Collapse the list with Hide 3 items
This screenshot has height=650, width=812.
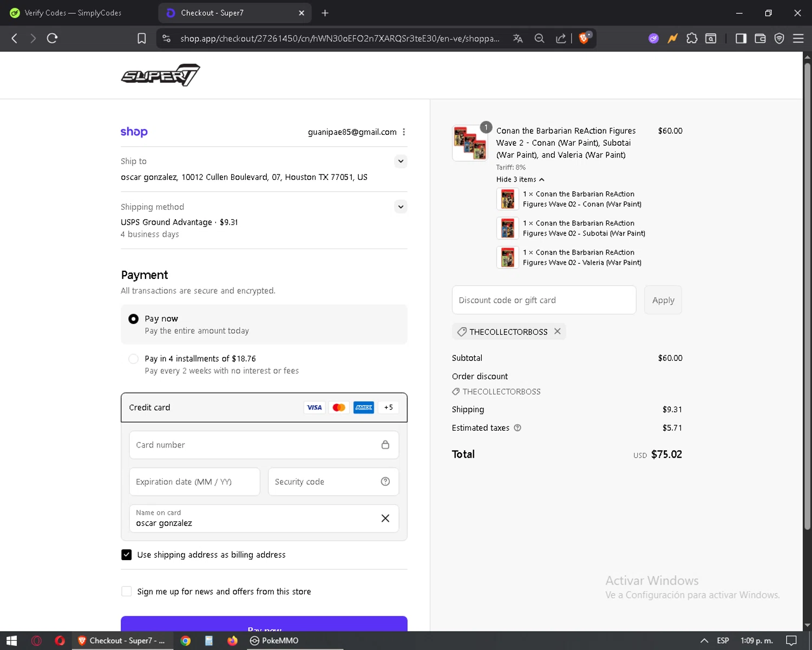[x=520, y=179]
